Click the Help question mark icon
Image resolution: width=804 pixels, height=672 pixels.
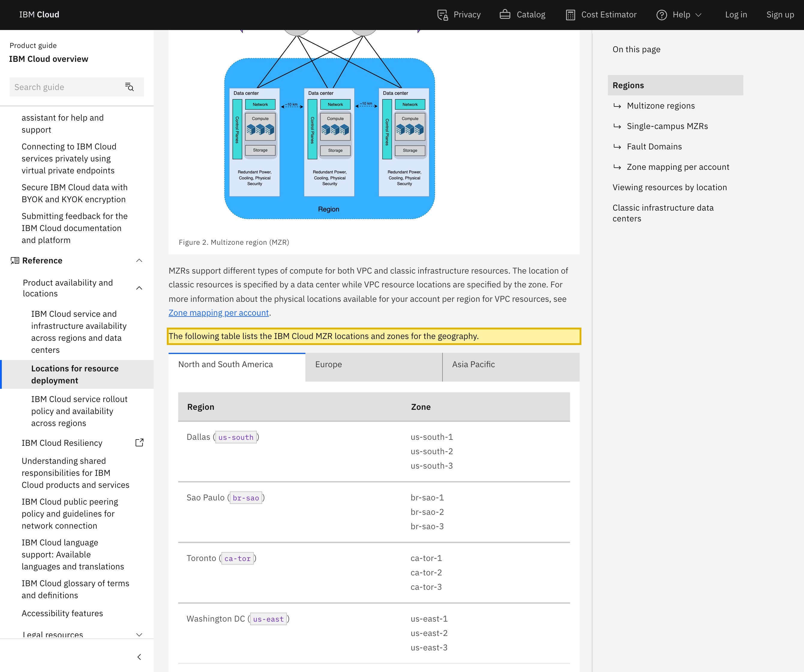pyautogui.click(x=661, y=15)
